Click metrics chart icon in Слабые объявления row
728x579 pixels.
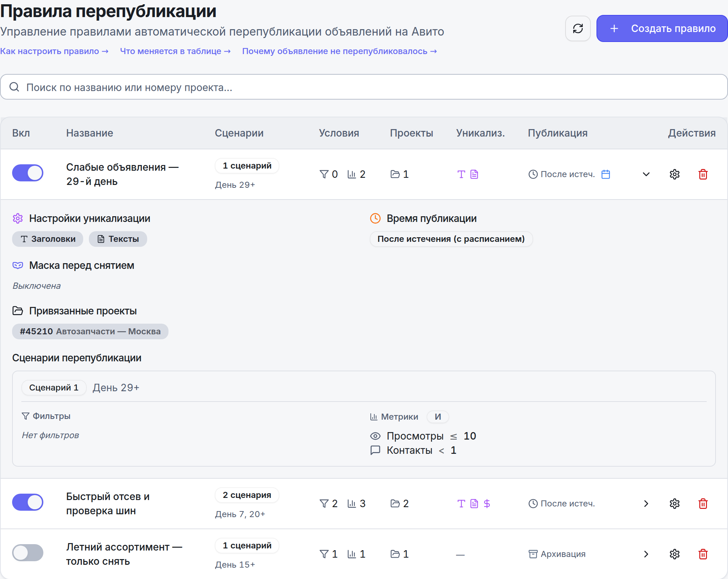tap(352, 174)
